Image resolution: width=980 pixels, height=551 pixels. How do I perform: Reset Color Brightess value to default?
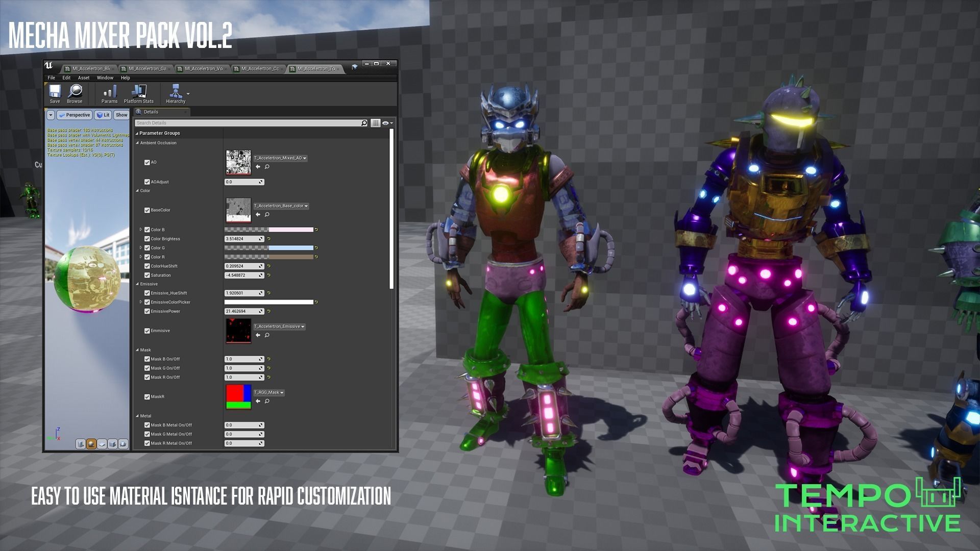pyautogui.click(x=269, y=239)
